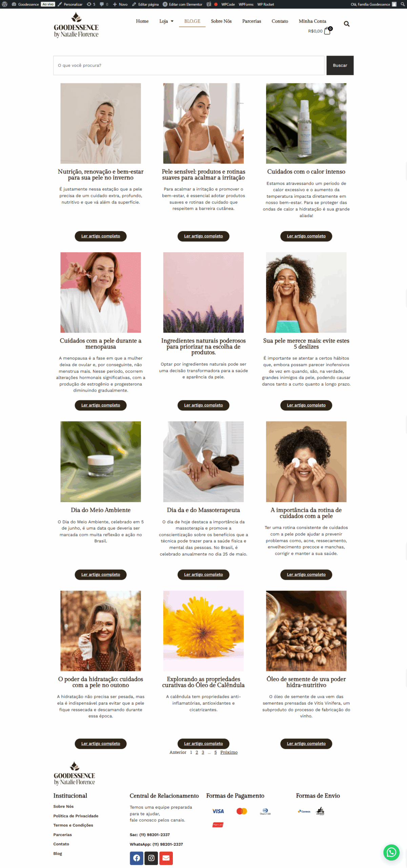Click the red email envelope icon

click(x=166, y=858)
